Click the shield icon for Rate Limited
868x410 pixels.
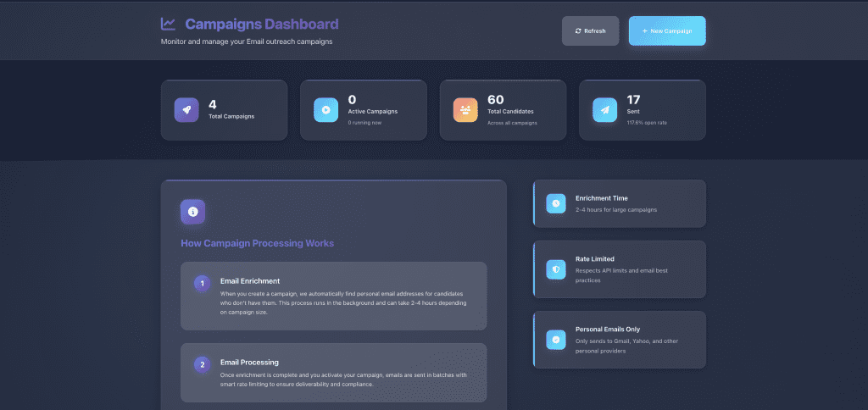click(556, 269)
